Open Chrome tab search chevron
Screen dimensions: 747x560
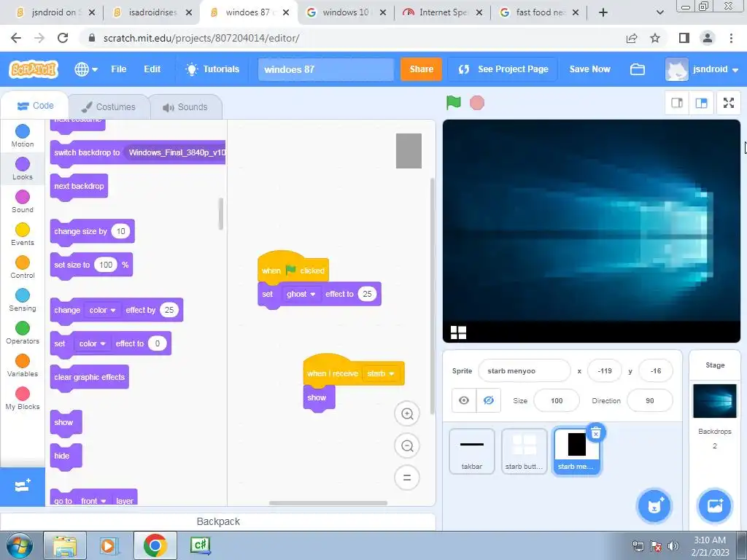pyautogui.click(x=659, y=12)
